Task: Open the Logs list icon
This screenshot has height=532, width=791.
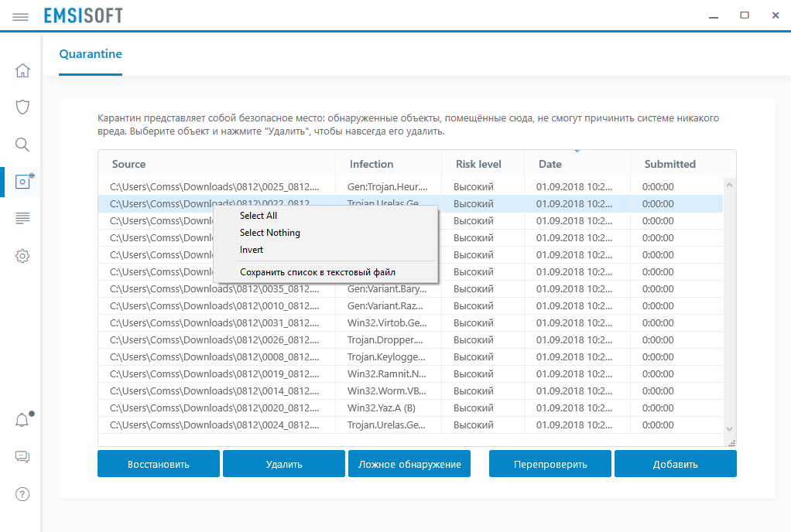Action: point(22,218)
